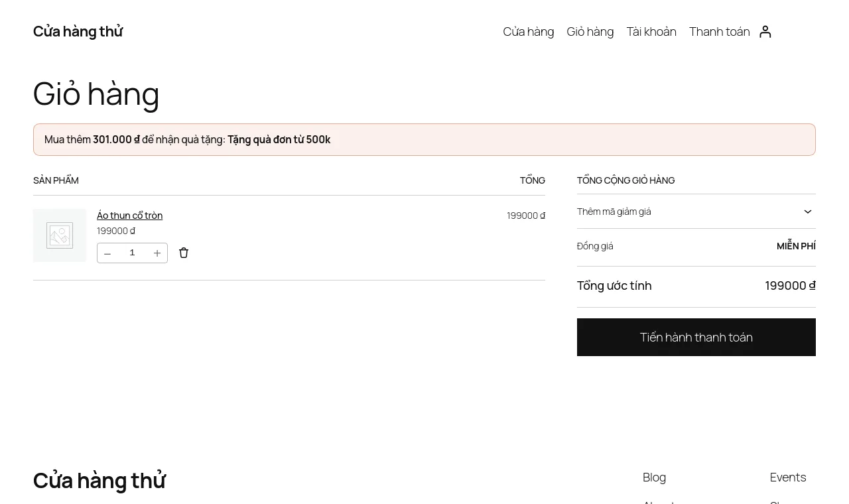Screen dimensions: 849x504
Task: Remove Áo thun cổ tròn with trash icon
Action: pyautogui.click(x=184, y=253)
